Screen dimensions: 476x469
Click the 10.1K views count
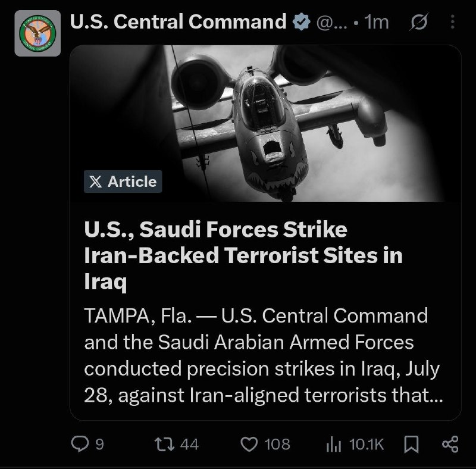(x=367, y=445)
